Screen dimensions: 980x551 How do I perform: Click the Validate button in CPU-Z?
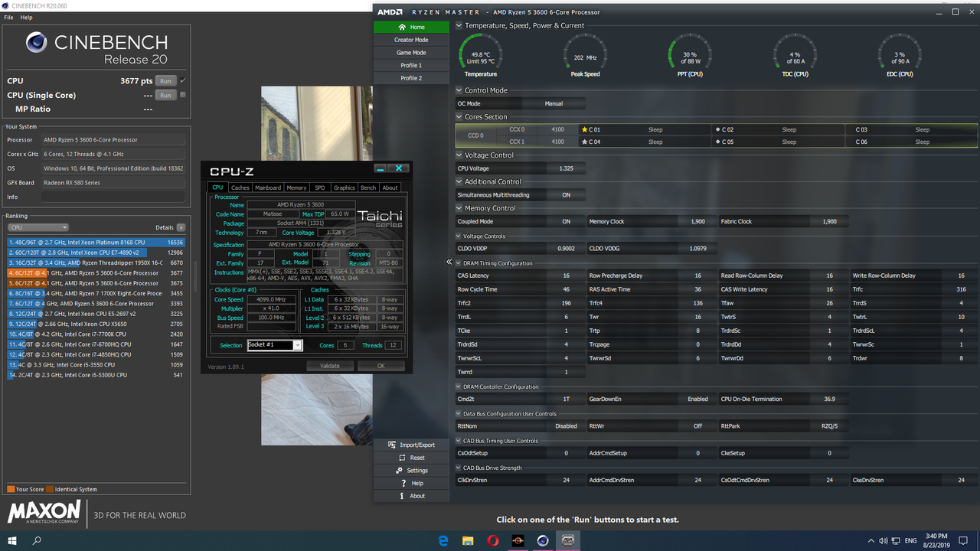pos(329,366)
